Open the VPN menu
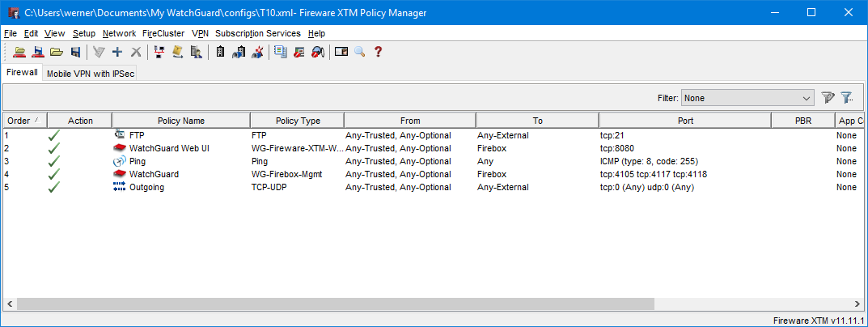Image resolution: width=868 pixels, height=327 pixels. 200,33
